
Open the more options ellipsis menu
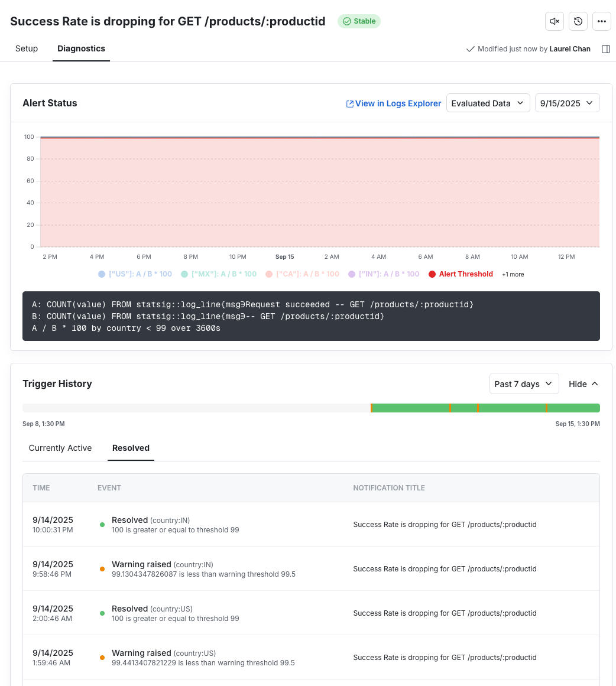[x=601, y=21]
